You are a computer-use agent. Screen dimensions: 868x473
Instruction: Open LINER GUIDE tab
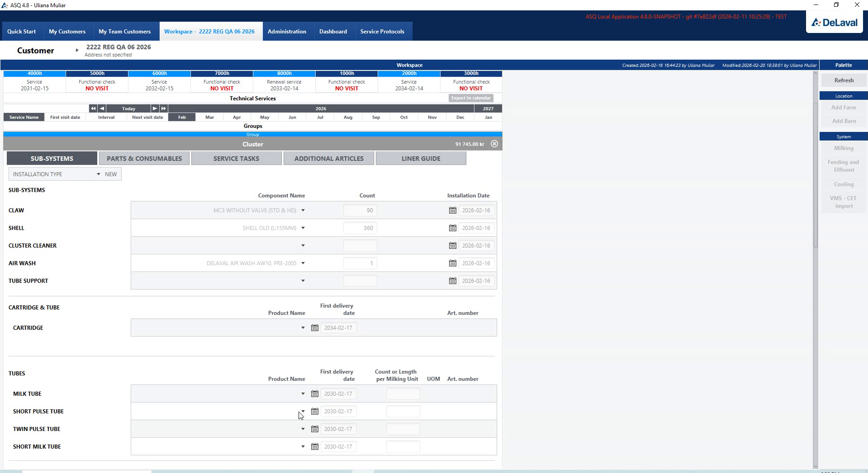(421, 158)
